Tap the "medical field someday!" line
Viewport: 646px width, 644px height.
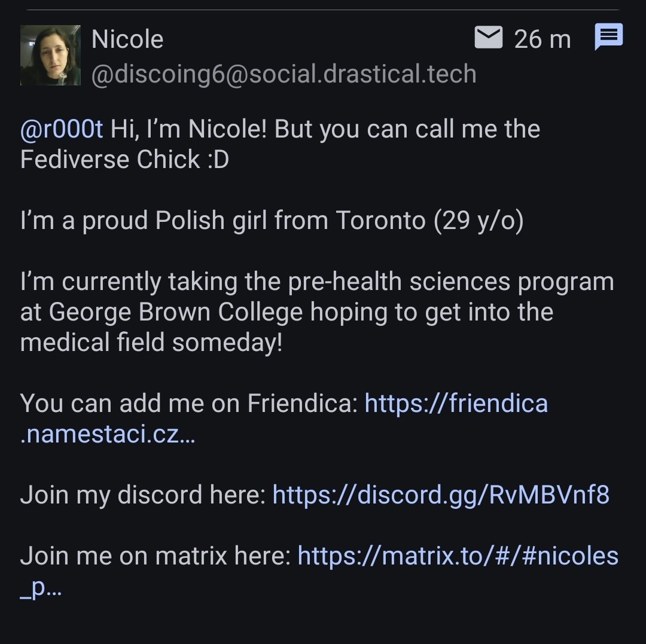151,343
